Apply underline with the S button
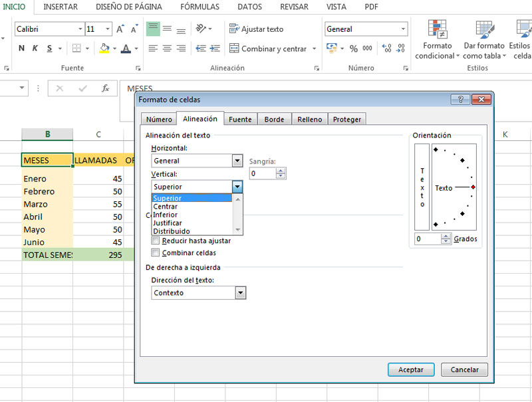Image resolution: width=532 pixels, height=402 pixels. 49,49
